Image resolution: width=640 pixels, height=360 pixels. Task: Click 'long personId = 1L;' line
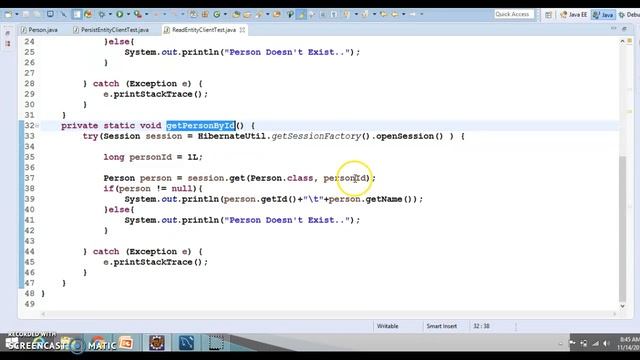click(153, 157)
